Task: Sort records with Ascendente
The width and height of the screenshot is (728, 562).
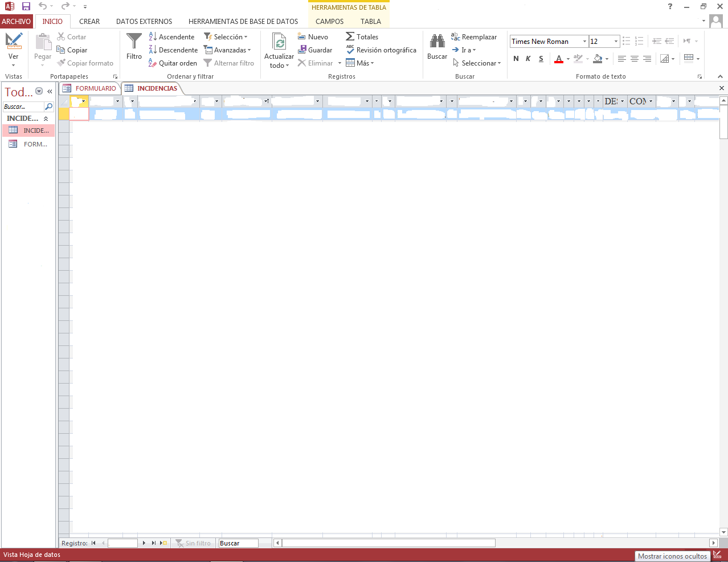Action: click(171, 36)
